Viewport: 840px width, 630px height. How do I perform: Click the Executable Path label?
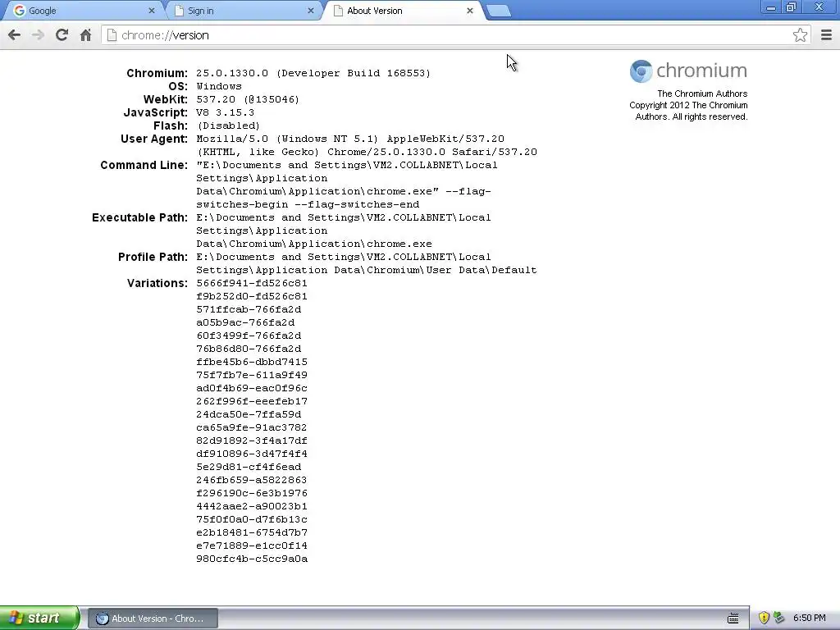click(139, 217)
